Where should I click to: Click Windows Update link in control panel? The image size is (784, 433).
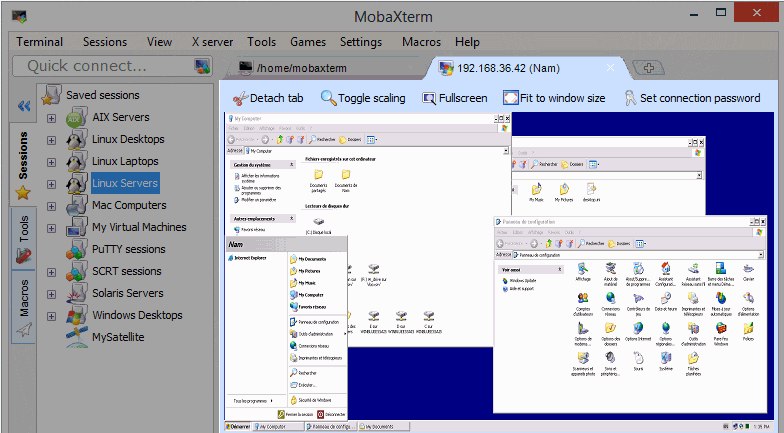click(x=520, y=281)
